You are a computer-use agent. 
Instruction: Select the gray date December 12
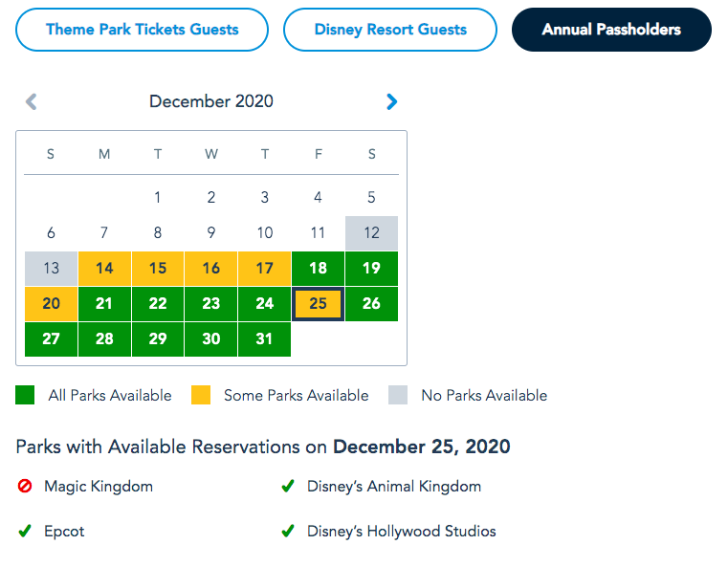(x=371, y=233)
